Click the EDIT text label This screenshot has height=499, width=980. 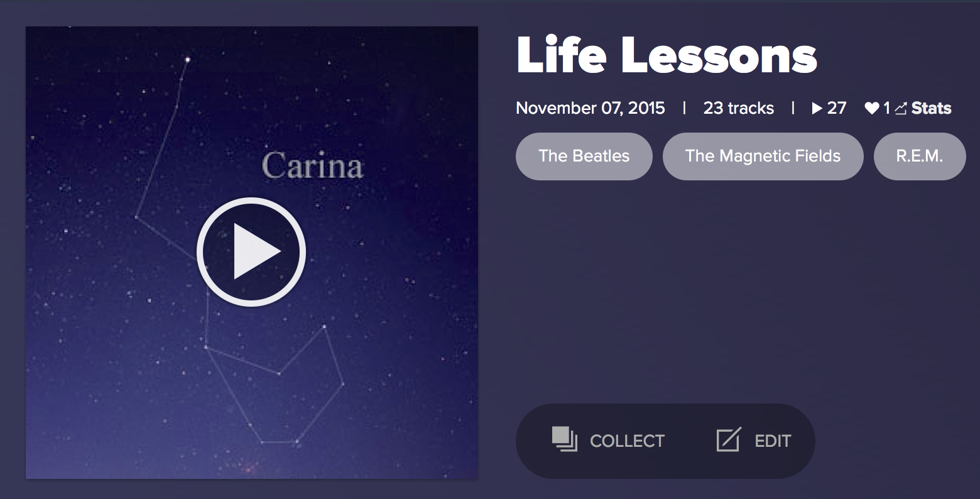[773, 441]
